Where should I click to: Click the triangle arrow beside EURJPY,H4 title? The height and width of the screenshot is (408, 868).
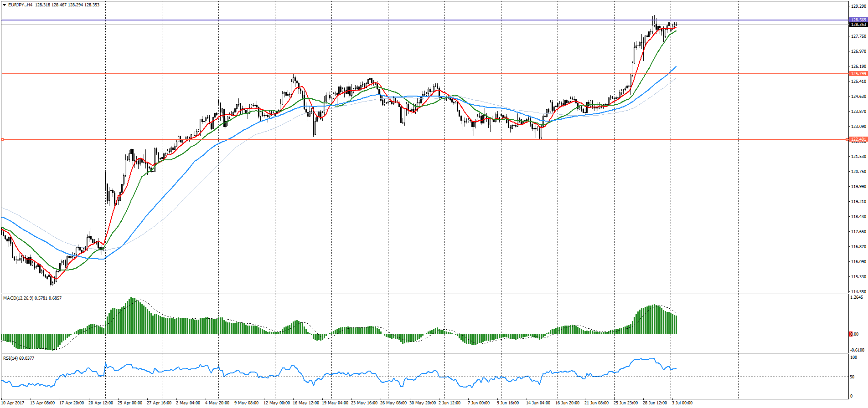4,5
